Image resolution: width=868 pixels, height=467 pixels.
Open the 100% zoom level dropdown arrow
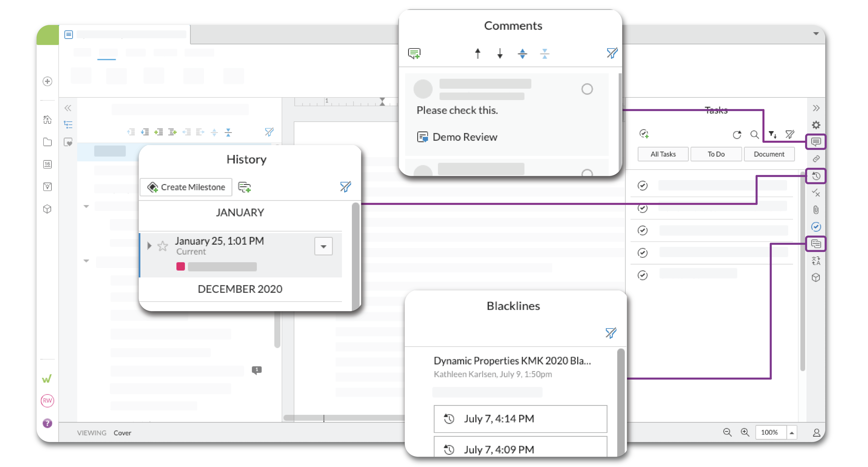coord(792,432)
